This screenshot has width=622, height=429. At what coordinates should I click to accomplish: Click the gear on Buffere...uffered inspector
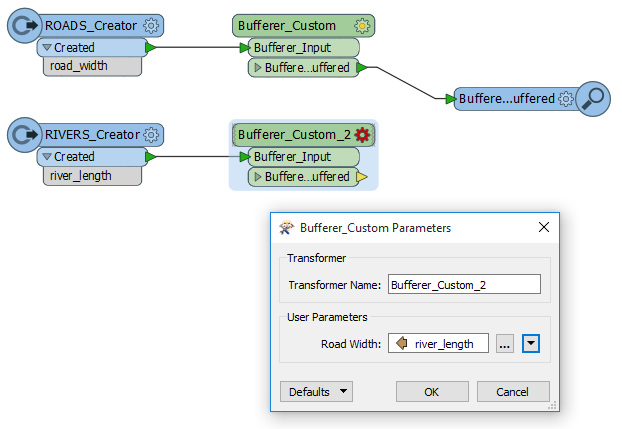[x=566, y=99]
